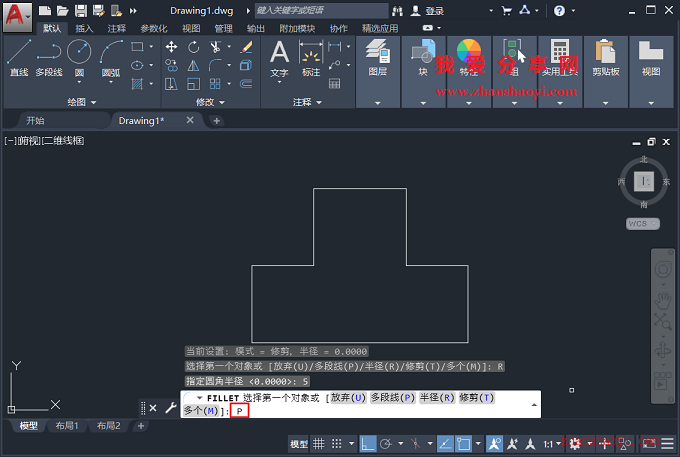
Task: Insert a Table from annotation panel
Action: point(334,84)
